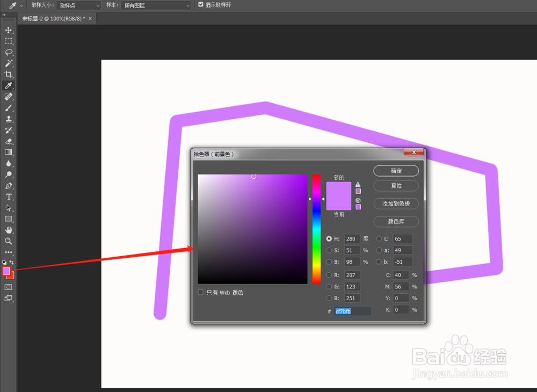Select the Move tool
This screenshot has height=392, width=537.
(x=8, y=30)
